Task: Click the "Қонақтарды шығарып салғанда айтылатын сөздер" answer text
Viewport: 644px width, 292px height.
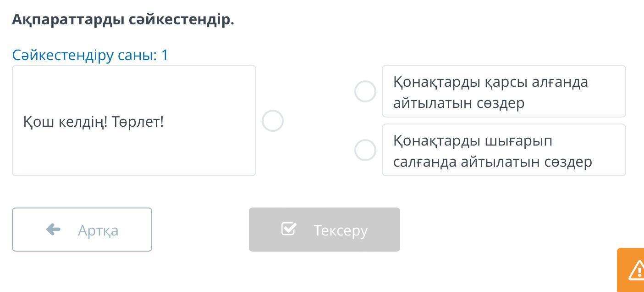Action: click(x=492, y=151)
